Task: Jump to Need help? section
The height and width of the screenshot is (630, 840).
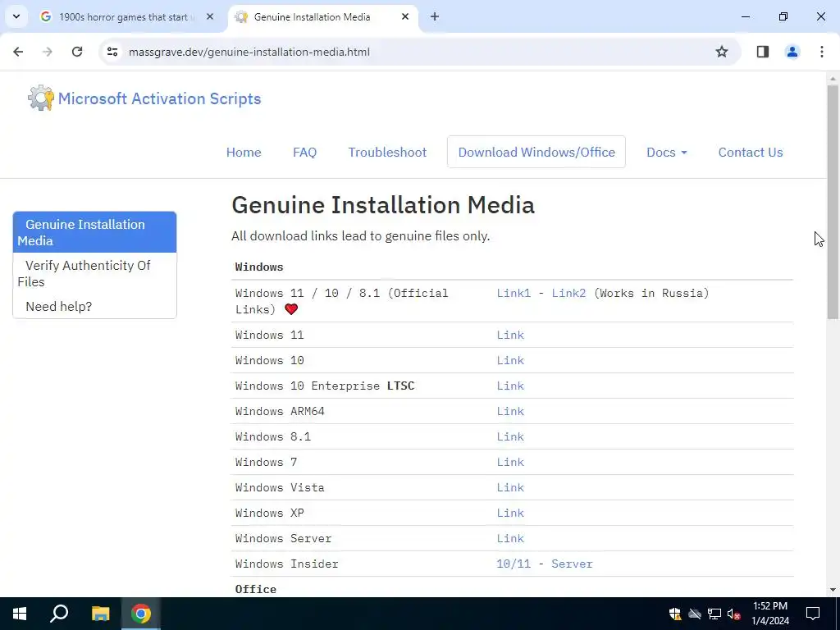Action: point(95,307)
